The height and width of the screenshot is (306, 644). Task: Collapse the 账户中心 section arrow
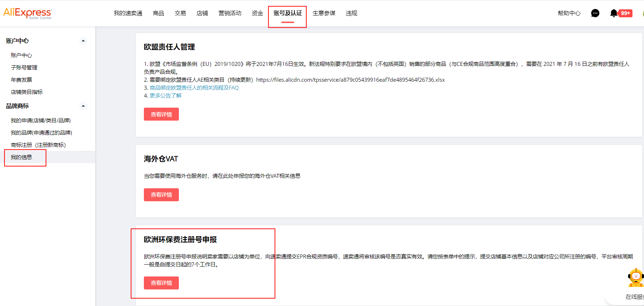click(x=83, y=41)
